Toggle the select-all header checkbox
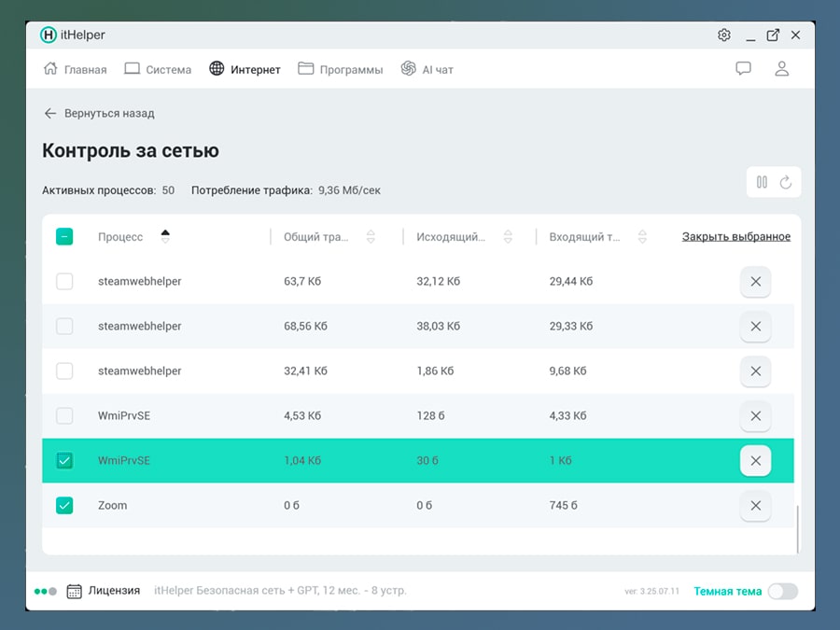 pos(64,237)
